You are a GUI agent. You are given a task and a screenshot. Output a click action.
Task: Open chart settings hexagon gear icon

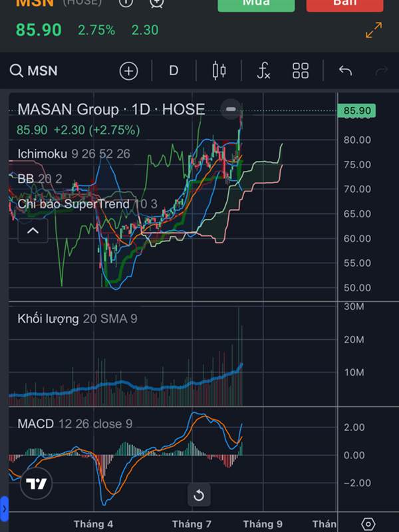(x=368, y=524)
